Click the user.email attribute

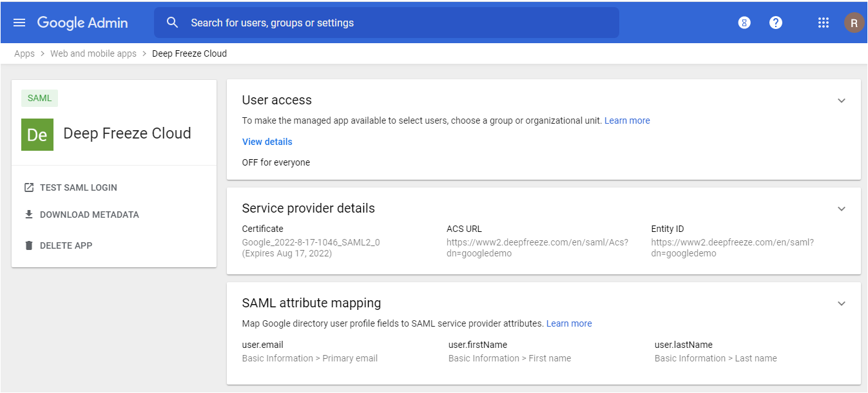coord(263,345)
